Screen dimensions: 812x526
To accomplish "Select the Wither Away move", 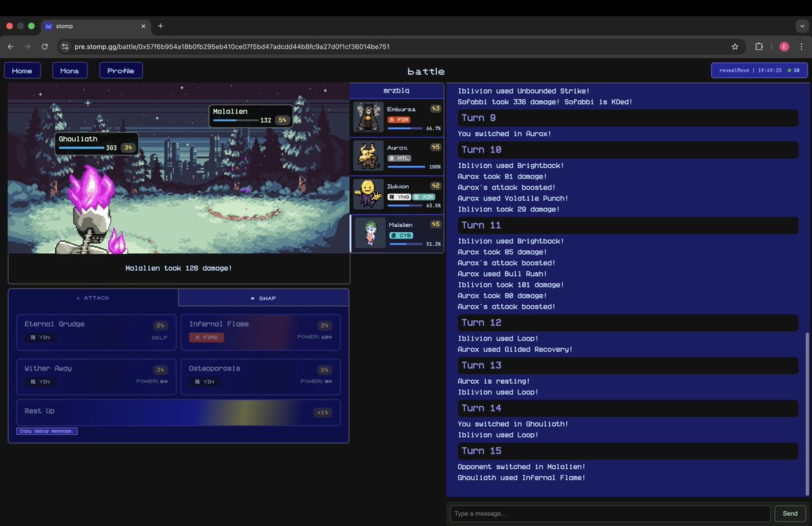I will pos(96,376).
